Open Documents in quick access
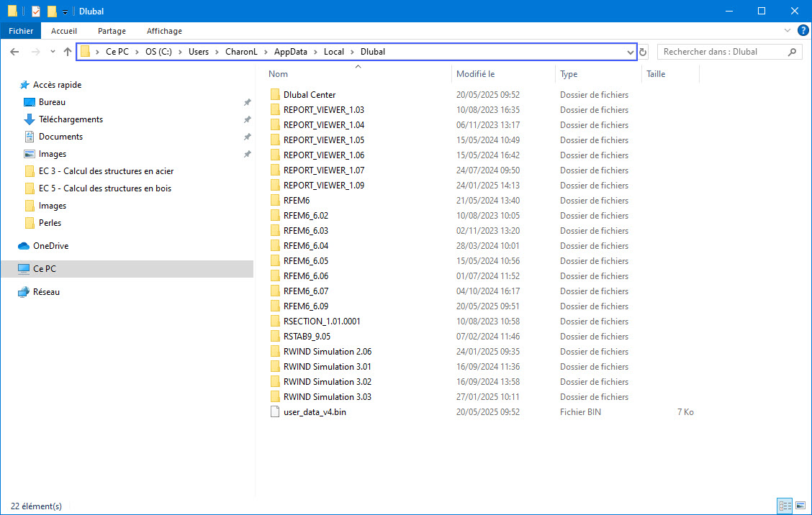 click(x=60, y=137)
